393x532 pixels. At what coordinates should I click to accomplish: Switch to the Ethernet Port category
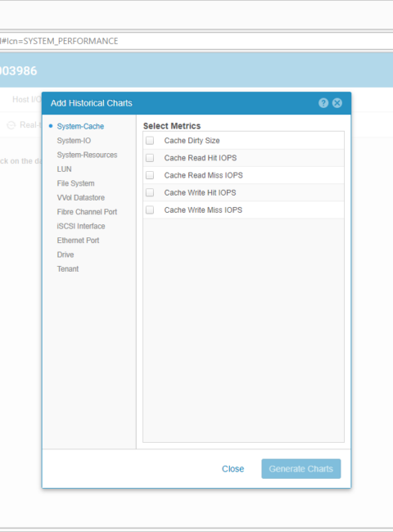(78, 240)
